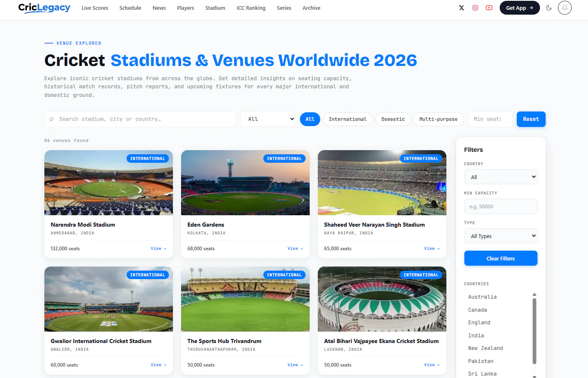588x378 pixels.
Task: Open the notifications bell icon
Action: [565, 8]
